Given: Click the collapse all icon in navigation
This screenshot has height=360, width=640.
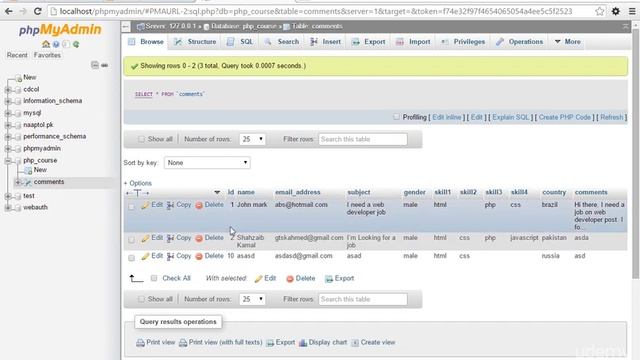Looking at the screenshot, I should [x=95, y=65].
